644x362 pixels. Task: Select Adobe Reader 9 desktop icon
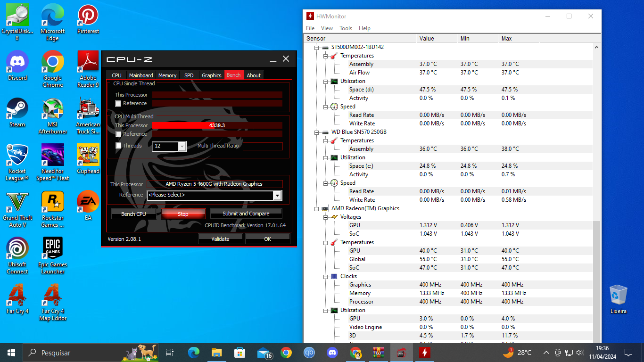point(88,69)
